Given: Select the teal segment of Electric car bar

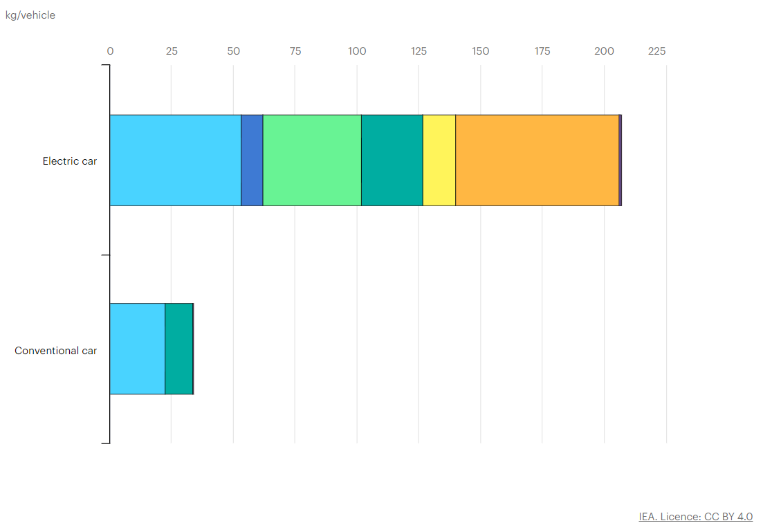Looking at the screenshot, I should tap(392, 160).
